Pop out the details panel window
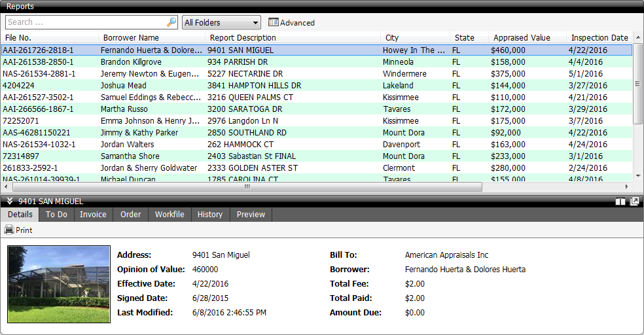Viewport: 644px width, 335px height. 634,202
